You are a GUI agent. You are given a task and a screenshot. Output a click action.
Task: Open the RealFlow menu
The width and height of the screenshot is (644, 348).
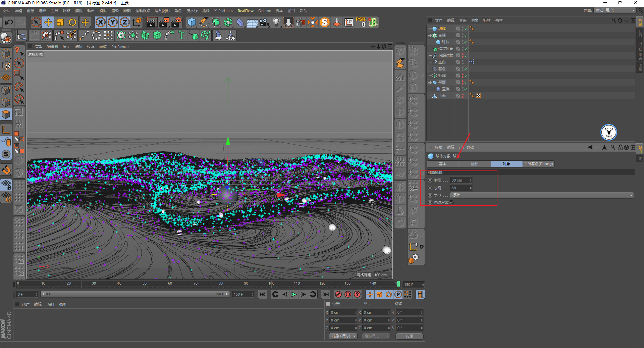[x=246, y=11]
